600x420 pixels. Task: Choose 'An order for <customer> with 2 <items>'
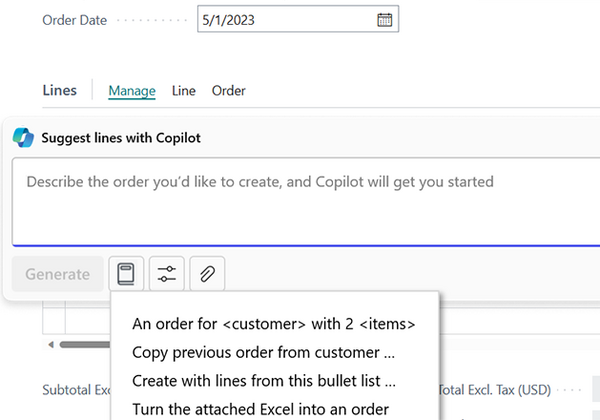click(x=273, y=323)
